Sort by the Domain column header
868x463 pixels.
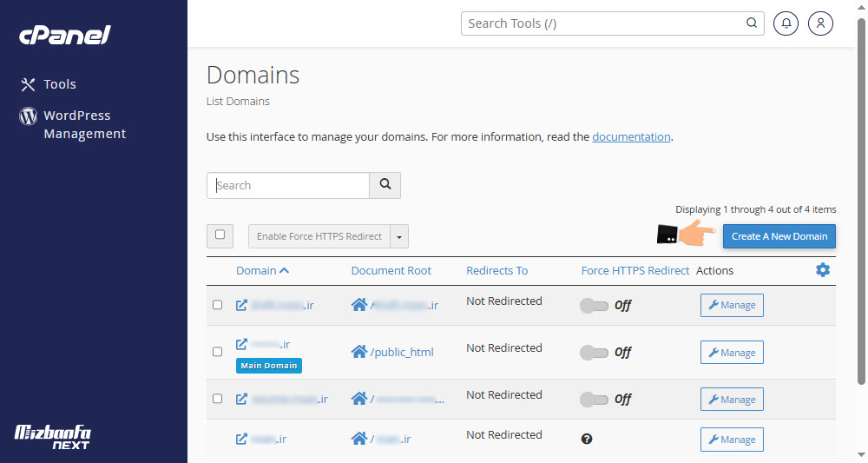tap(262, 271)
